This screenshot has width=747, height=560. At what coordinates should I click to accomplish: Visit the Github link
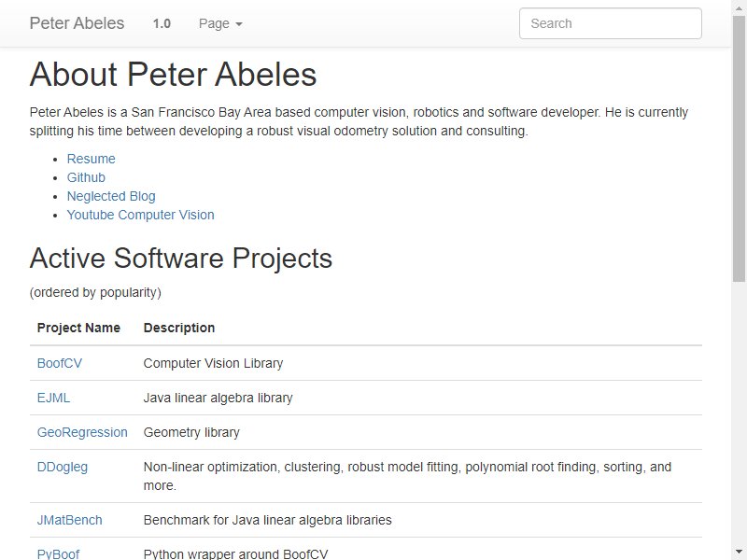86,177
